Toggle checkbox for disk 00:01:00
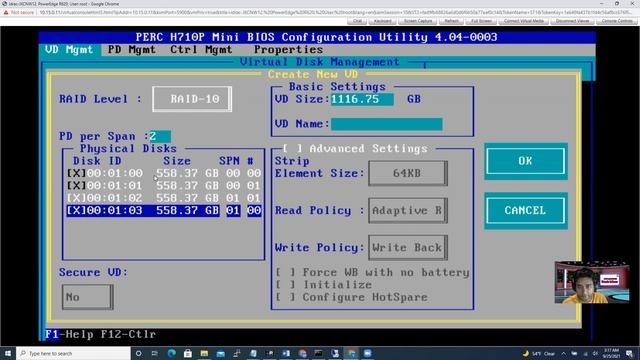 (x=76, y=173)
